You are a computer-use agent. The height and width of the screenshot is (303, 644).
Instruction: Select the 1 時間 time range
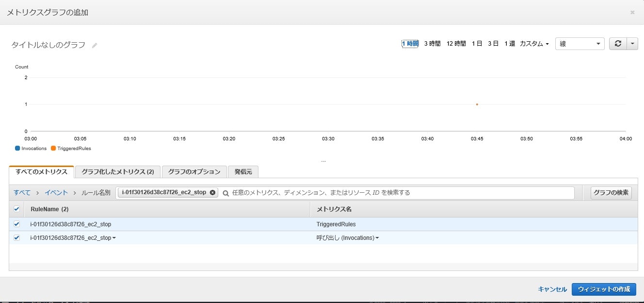point(410,44)
